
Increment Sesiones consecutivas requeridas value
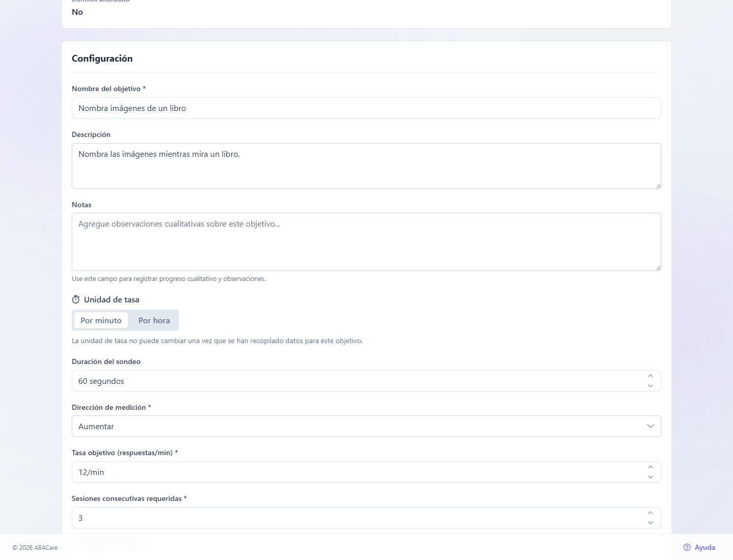[651, 513]
